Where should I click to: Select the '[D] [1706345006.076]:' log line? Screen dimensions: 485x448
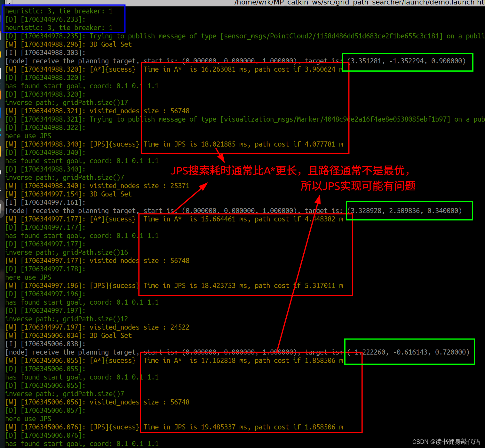pos(45,436)
